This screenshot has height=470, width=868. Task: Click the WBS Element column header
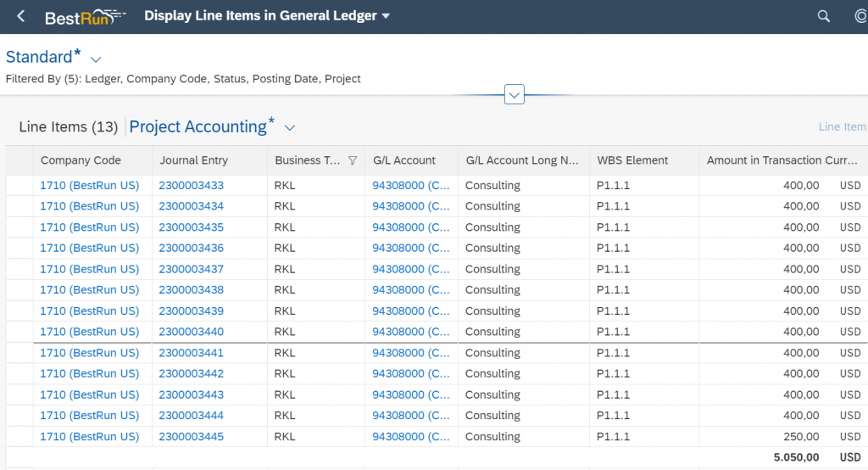[x=632, y=160]
